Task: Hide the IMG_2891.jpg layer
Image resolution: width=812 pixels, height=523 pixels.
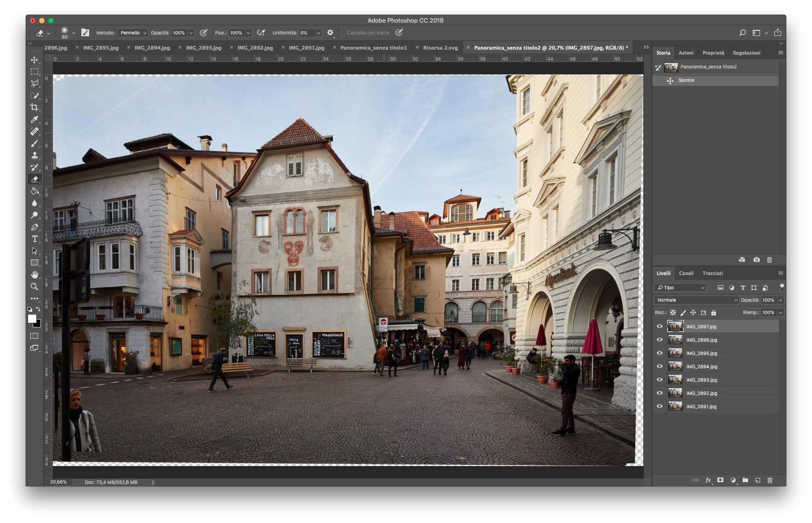Action: (659, 406)
